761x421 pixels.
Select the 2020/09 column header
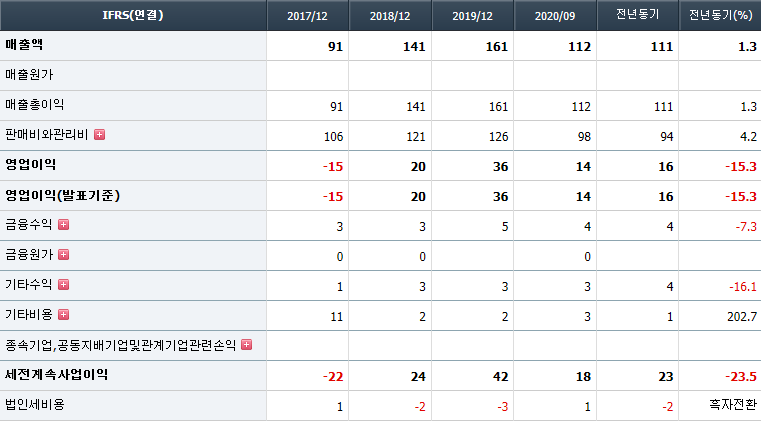(x=555, y=15)
